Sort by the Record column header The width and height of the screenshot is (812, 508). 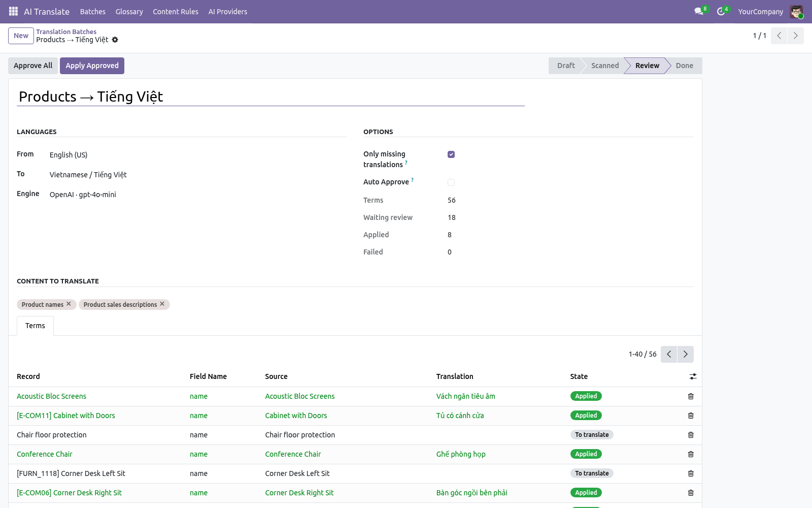click(x=28, y=376)
